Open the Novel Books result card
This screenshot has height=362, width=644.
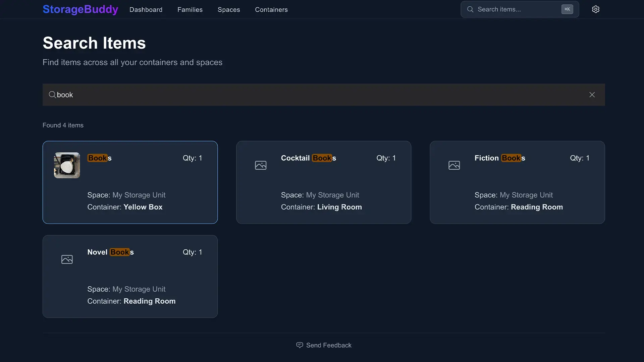(x=130, y=277)
